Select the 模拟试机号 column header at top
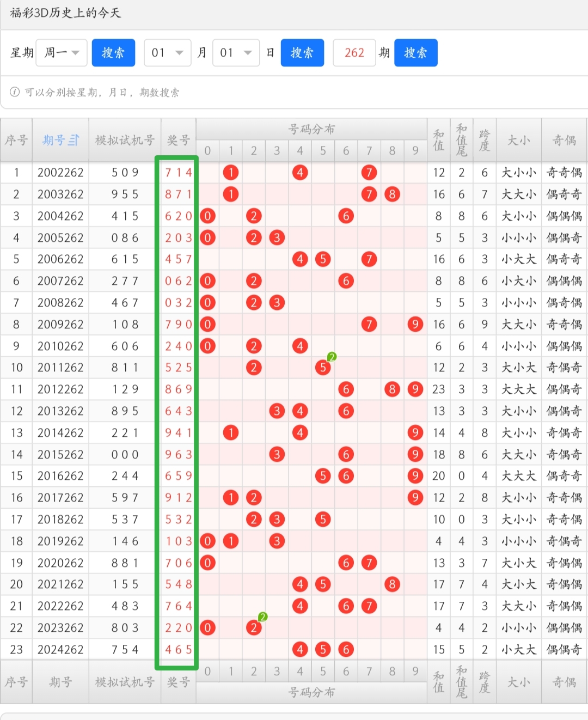This screenshot has width=588, height=720. point(125,141)
